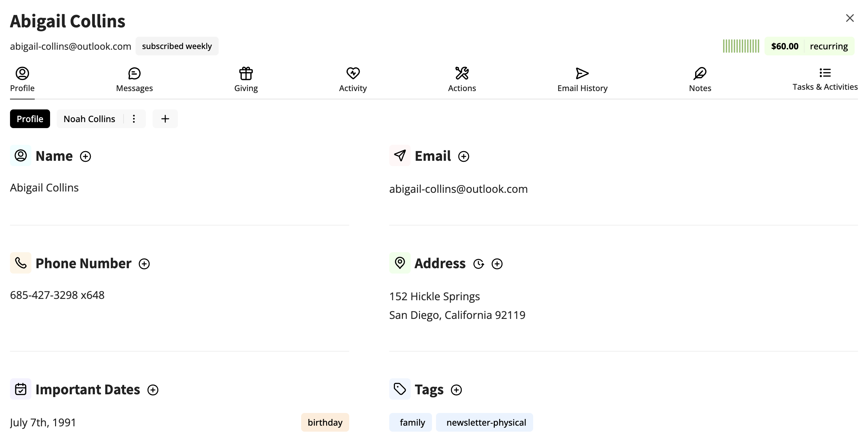Click the green giving history bar chart
This screenshot has width=868, height=441.
pyautogui.click(x=740, y=46)
